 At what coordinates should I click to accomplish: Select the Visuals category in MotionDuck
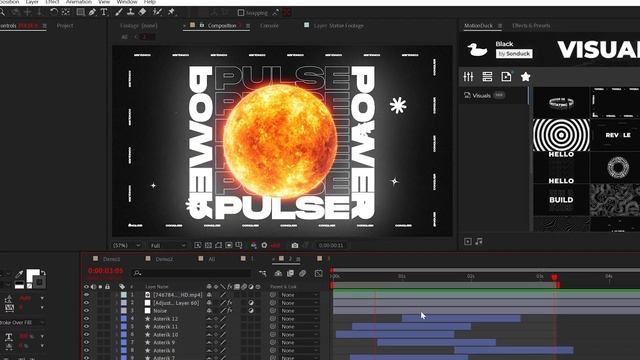pos(482,96)
